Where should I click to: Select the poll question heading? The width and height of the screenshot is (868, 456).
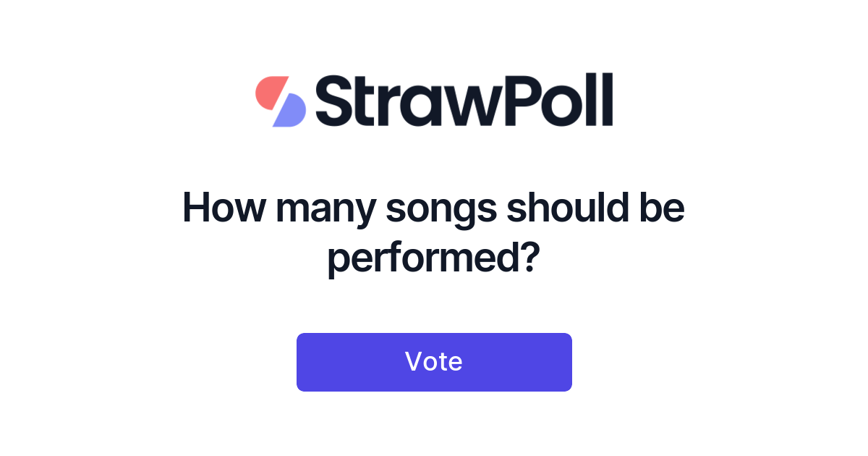434,233
